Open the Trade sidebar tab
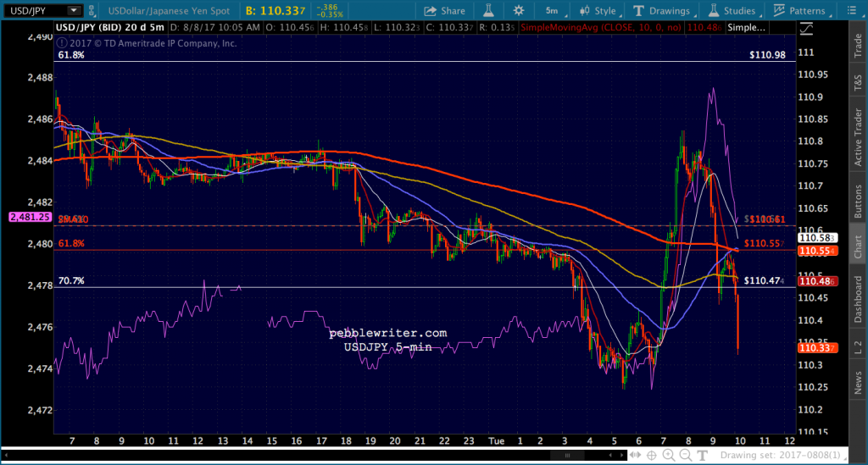 point(858,46)
